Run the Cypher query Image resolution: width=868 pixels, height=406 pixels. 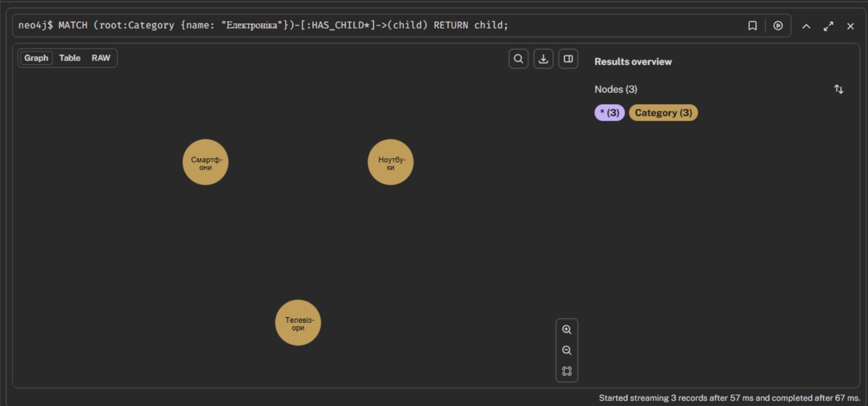point(778,26)
